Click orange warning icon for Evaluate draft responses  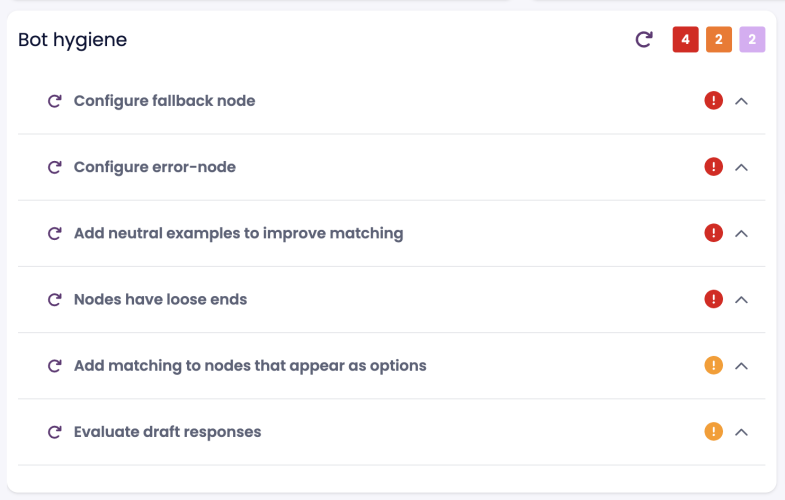pyautogui.click(x=713, y=432)
